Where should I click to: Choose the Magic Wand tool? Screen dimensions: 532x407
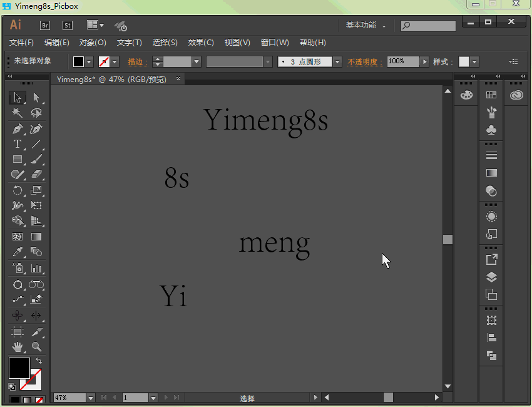18,113
